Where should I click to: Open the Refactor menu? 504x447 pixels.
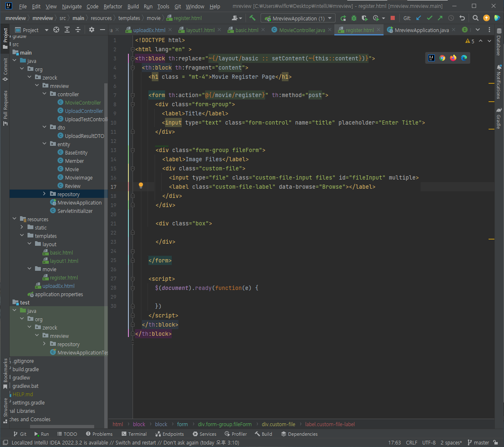113,6
